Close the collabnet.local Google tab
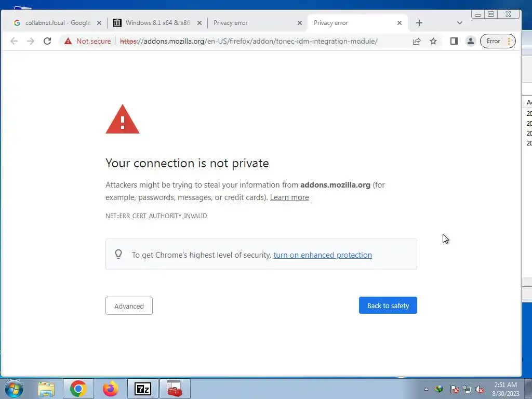Viewport: 532px width, 399px height. [99, 23]
